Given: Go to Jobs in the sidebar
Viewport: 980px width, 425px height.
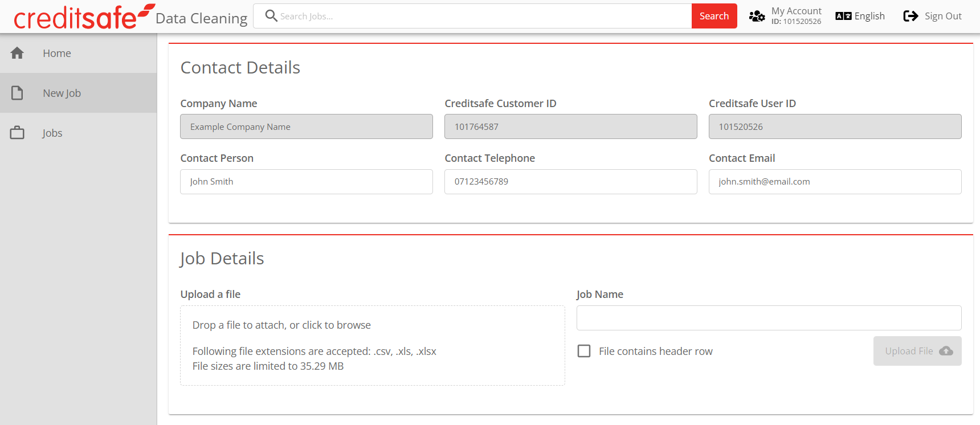Looking at the screenshot, I should pyautogui.click(x=79, y=133).
